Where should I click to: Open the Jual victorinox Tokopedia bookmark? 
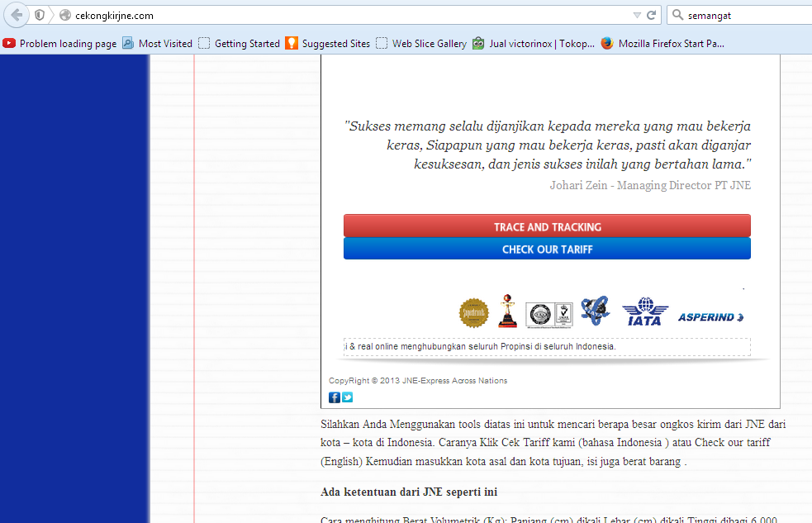pyautogui.click(x=534, y=44)
